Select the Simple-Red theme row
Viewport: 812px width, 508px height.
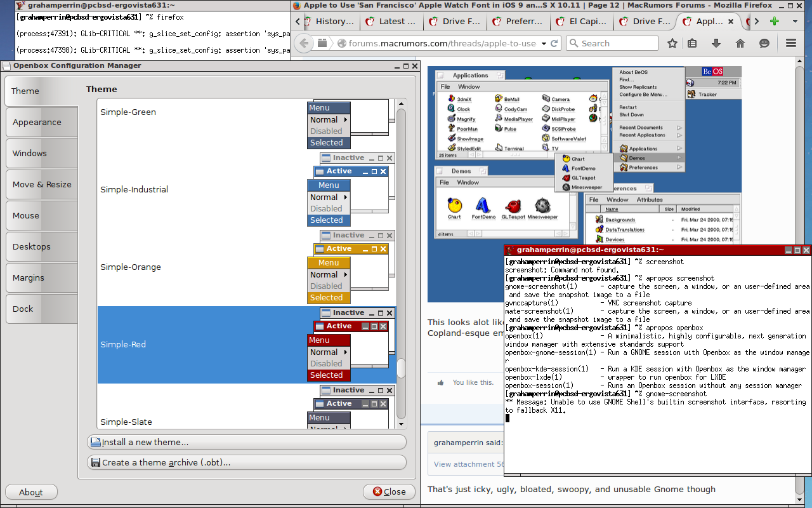247,345
